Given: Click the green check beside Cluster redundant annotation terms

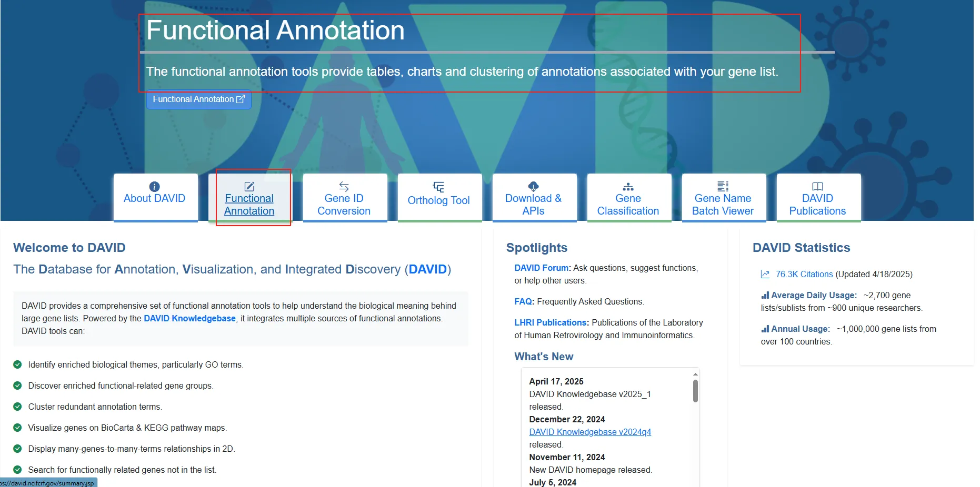Looking at the screenshot, I should coord(17,407).
